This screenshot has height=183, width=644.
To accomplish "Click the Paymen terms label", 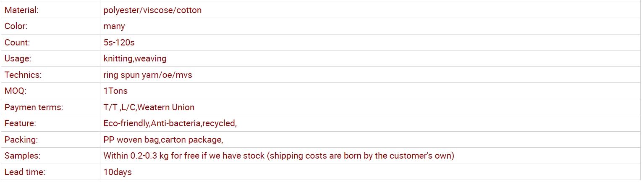I will click(34, 107).
